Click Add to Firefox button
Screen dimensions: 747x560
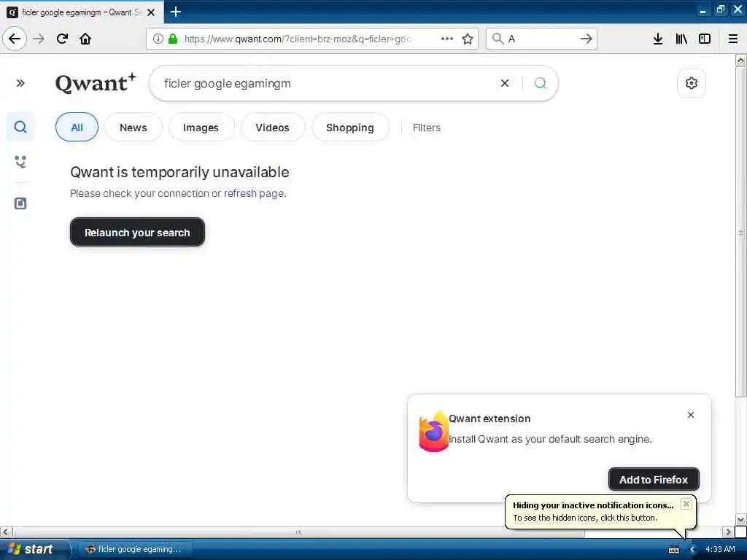click(x=654, y=479)
